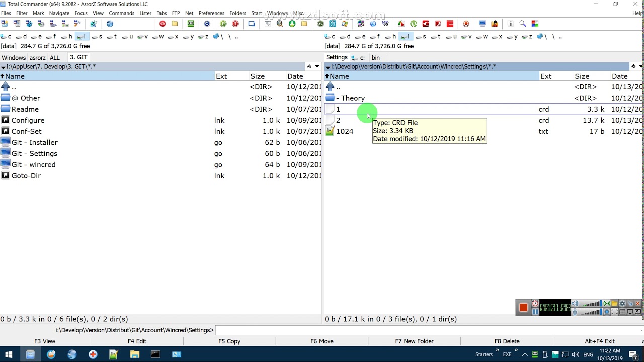This screenshot has height=362, width=644.
Task: Pause the screen recorder
Action: (x=535, y=312)
